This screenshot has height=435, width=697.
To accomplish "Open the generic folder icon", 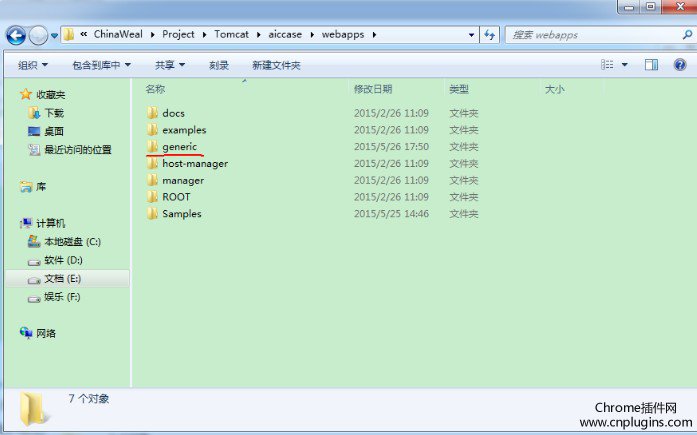I will pos(152,147).
